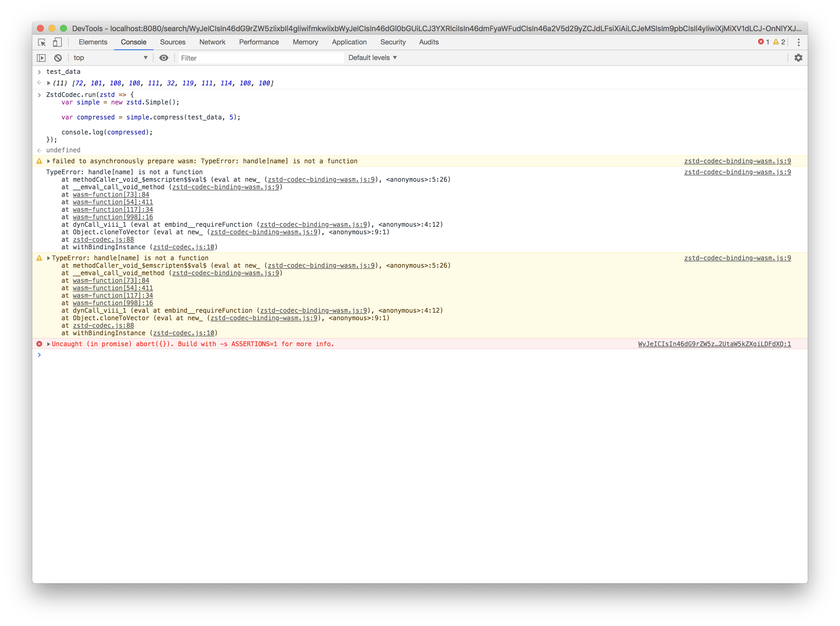Toggle the console sidebar panel

42,58
